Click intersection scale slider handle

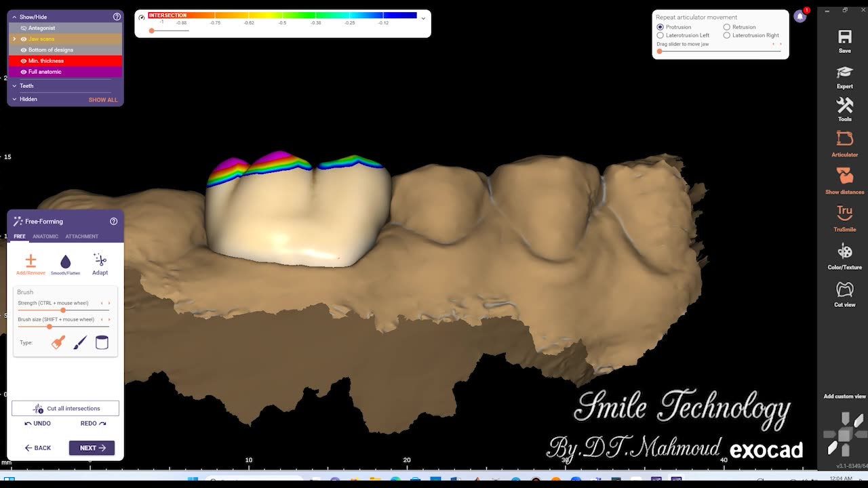(151, 30)
